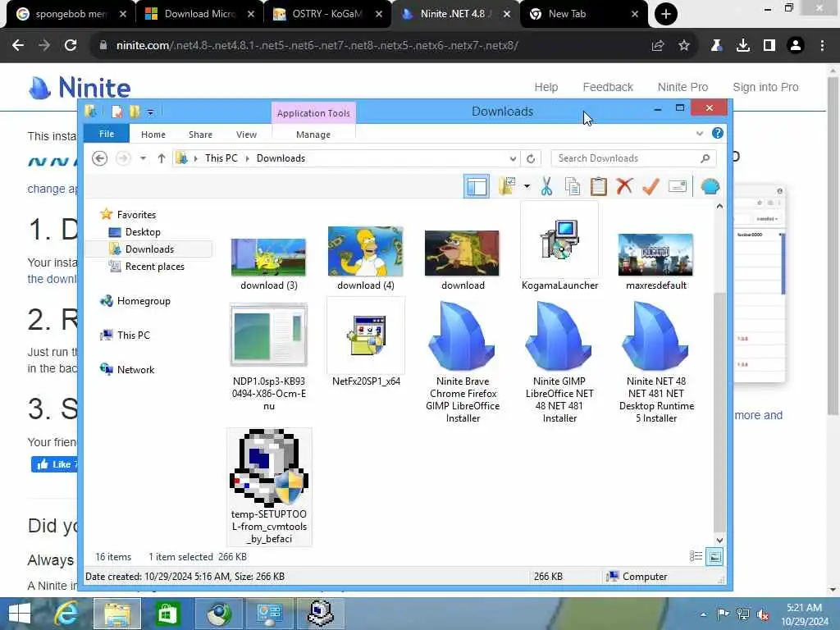Click the Rename icon in toolbar
The image size is (840, 630).
pyautogui.click(x=677, y=186)
